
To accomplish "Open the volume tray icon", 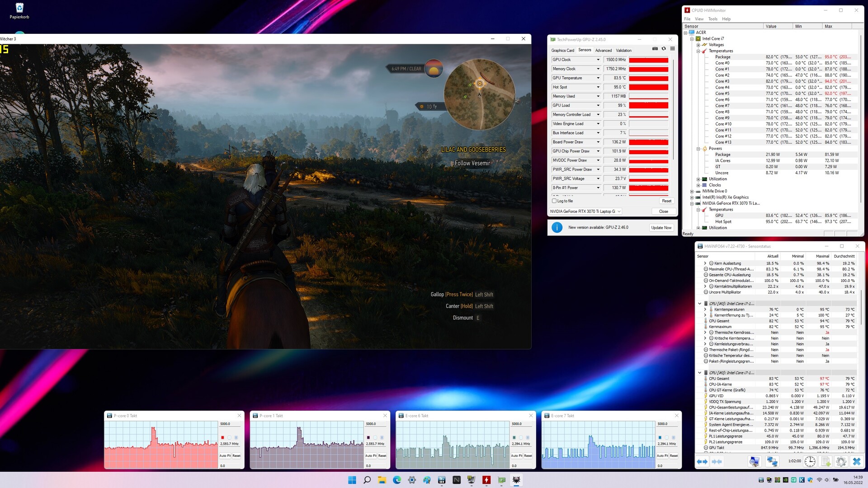I will click(827, 480).
